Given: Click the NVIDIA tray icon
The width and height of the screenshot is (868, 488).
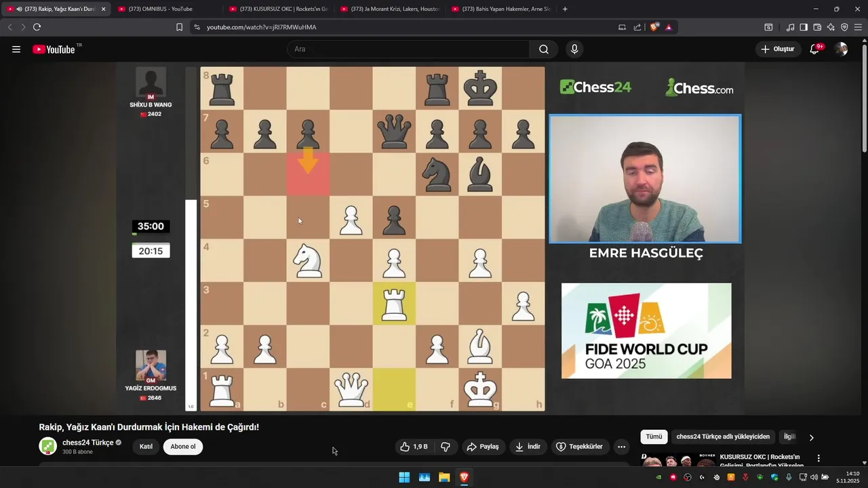Looking at the screenshot, I should click(x=658, y=477).
